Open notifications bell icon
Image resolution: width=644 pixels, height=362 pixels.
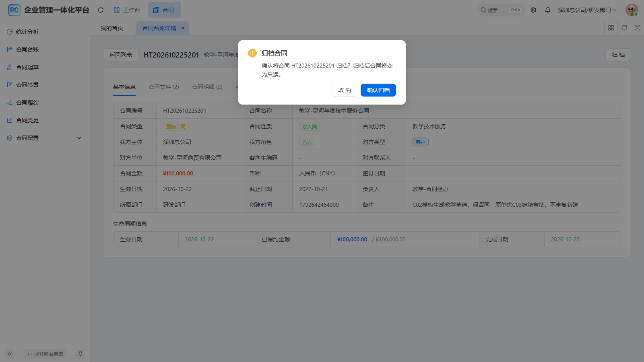click(548, 10)
